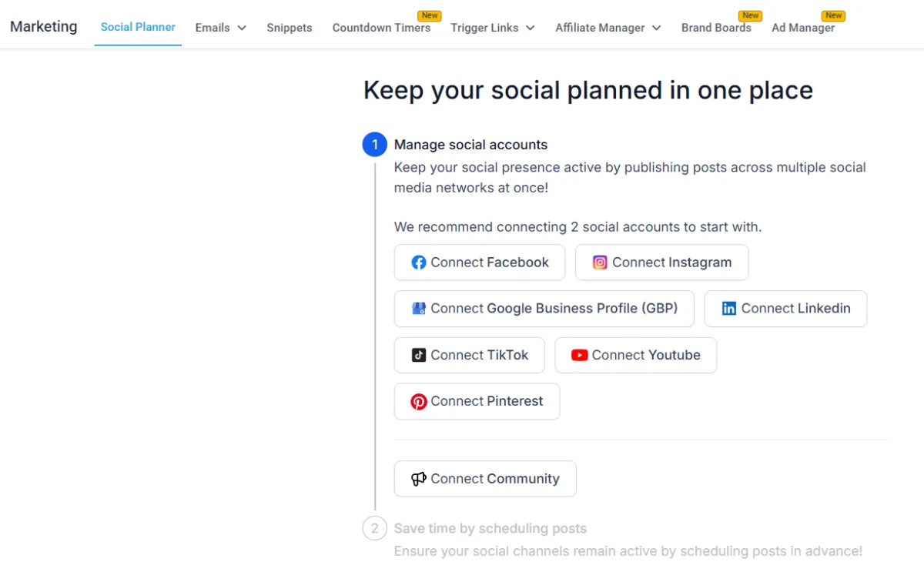Connect Google Business Profile (GBP)
The image size is (924, 582).
click(544, 309)
